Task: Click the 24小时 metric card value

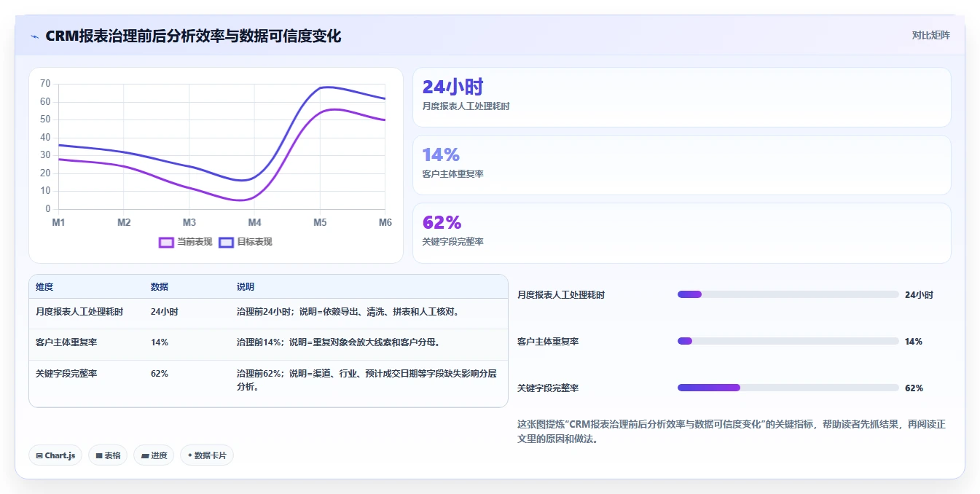Action: pyautogui.click(x=452, y=87)
